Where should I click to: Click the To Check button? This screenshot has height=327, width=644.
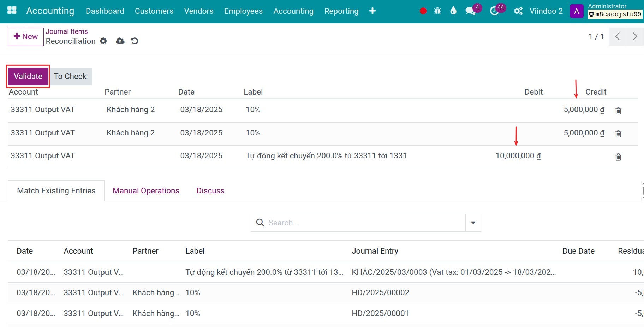(x=70, y=76)
